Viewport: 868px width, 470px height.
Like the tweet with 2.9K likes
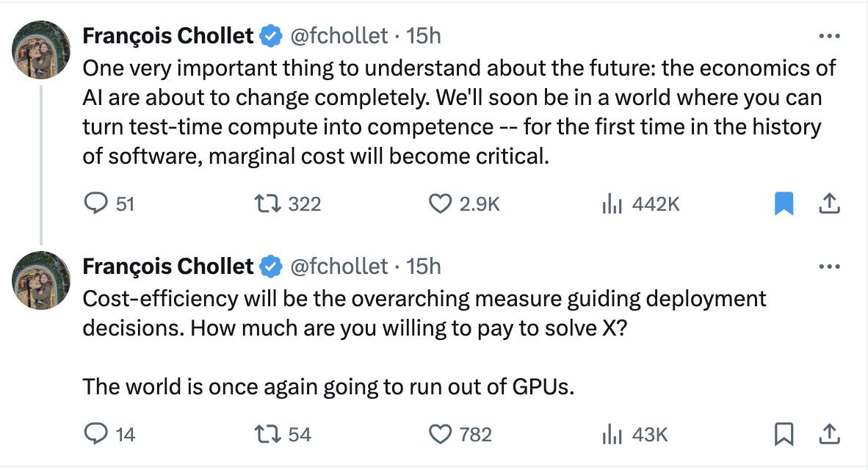pos(440,203)
